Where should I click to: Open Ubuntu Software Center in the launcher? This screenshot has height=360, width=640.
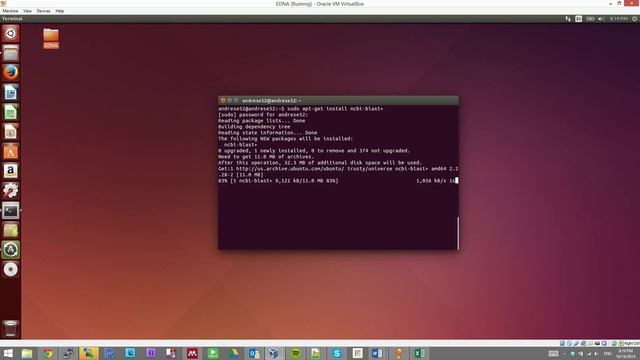pyautogui.click(x=11, y=151)
